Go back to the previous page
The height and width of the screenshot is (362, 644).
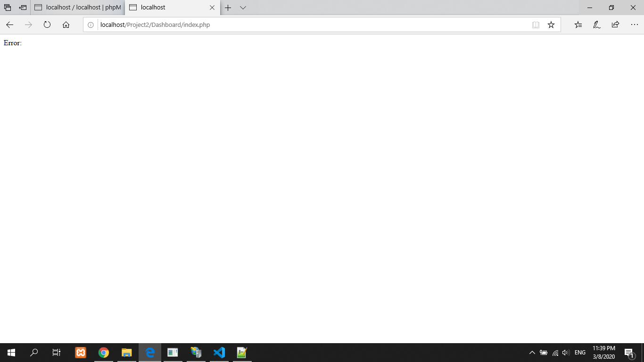tap(9, 25)
